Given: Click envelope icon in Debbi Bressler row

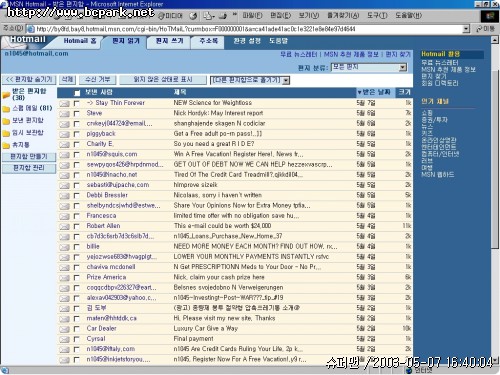Looking at the screenshot, I should coord(64,196).
